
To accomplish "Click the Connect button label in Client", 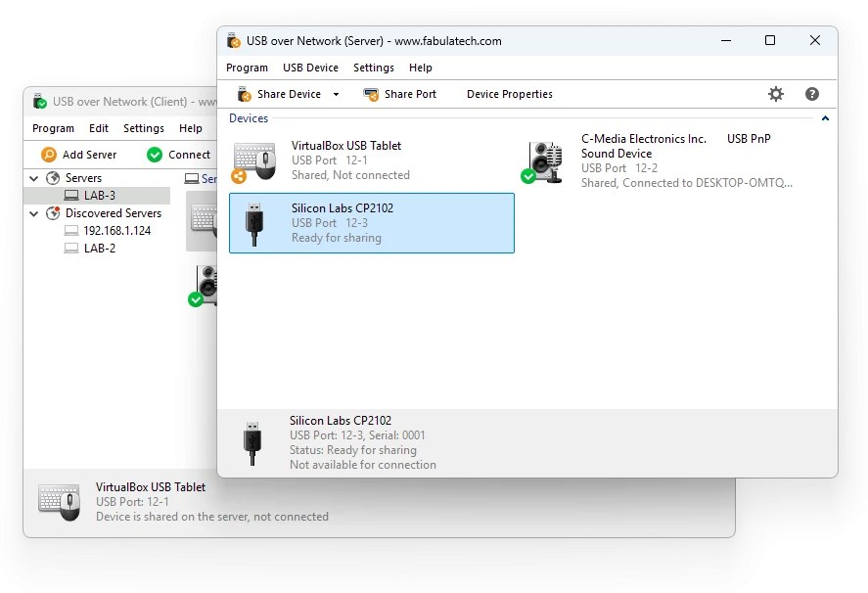I will 189,155.
